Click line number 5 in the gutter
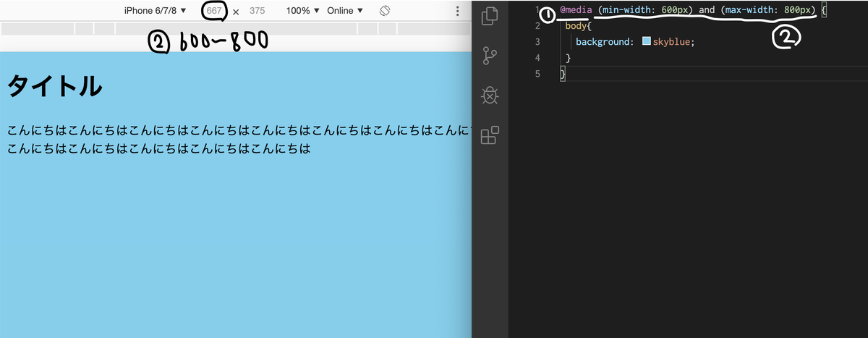 [537, 74]
